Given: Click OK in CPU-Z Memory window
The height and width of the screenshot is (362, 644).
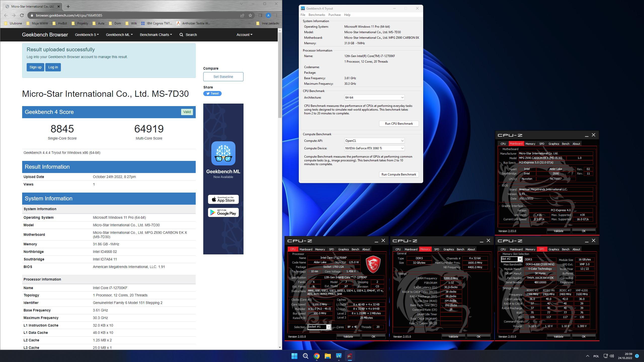Looking at the screenshot, I should click(x=478, y=337).
